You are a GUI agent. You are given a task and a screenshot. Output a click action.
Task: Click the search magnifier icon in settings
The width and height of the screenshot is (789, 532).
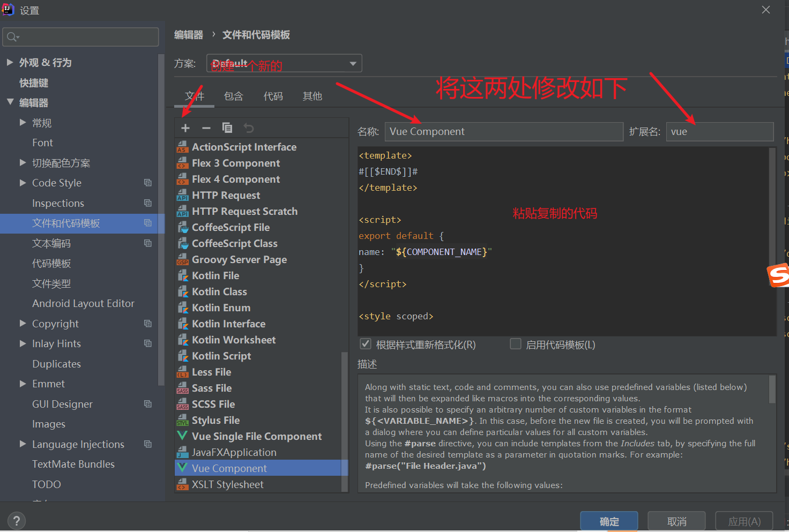click(x=13, y=37)
